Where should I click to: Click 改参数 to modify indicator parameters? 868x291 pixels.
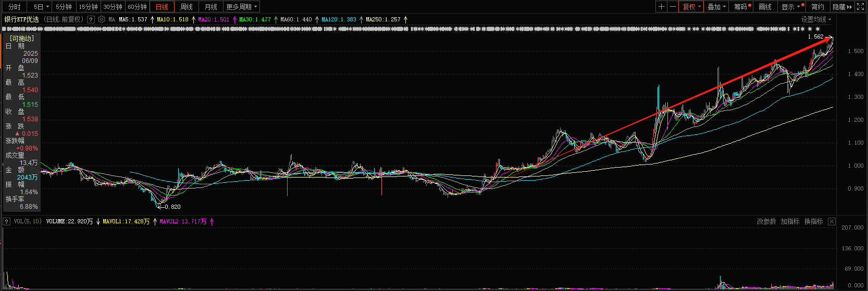766,222
